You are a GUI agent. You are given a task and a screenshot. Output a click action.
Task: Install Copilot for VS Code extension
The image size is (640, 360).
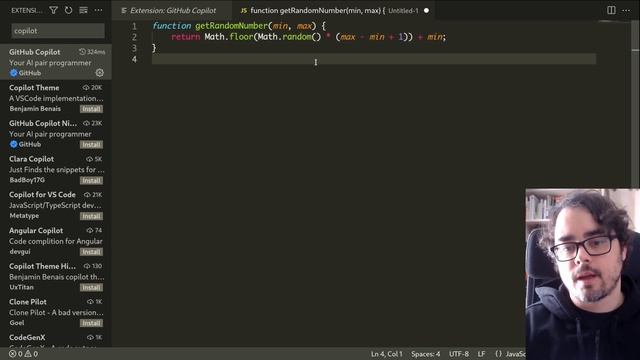91,216
